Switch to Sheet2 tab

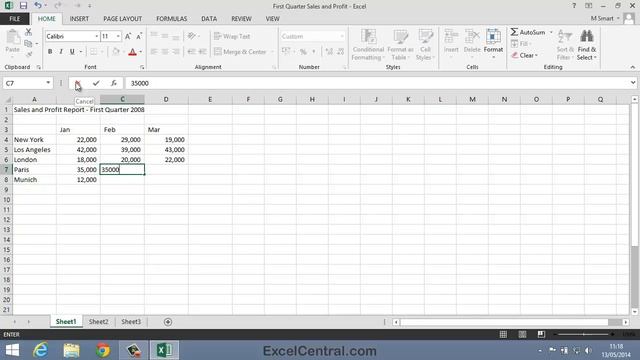[x=99, y=322]
